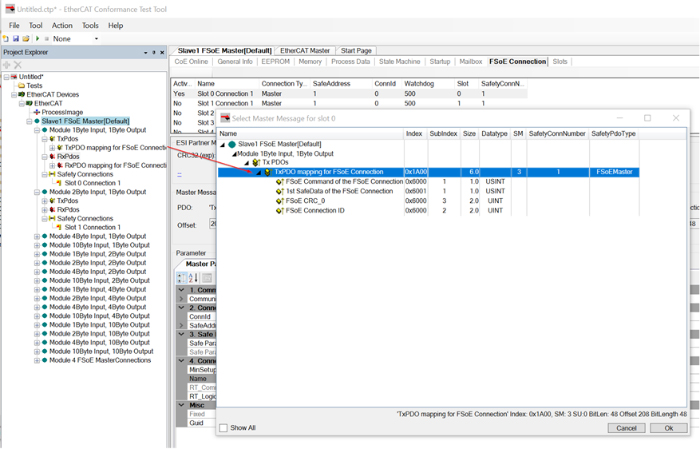
Task: Select FSoE Command of the FSoE Connection entry
Action: click(x=344, y=182)
